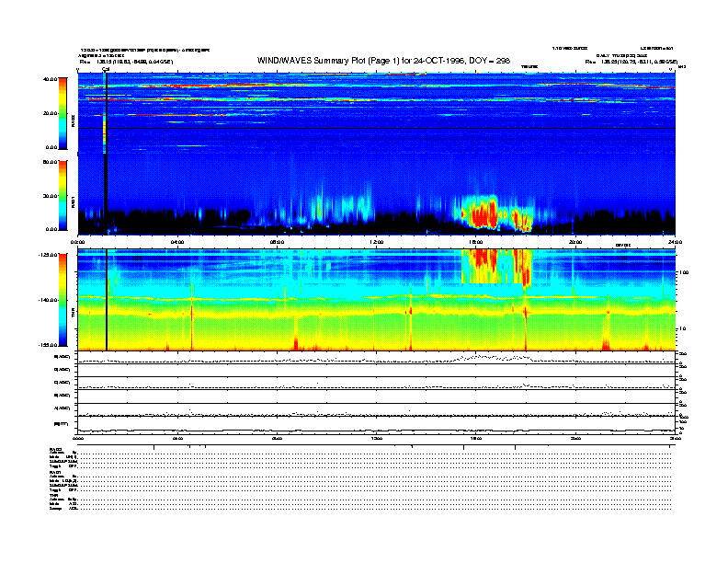Click the 20.00 label on RAD2 color scale
Screen dimensions: 728x563
pyautogui.click(x=50, y=113)
